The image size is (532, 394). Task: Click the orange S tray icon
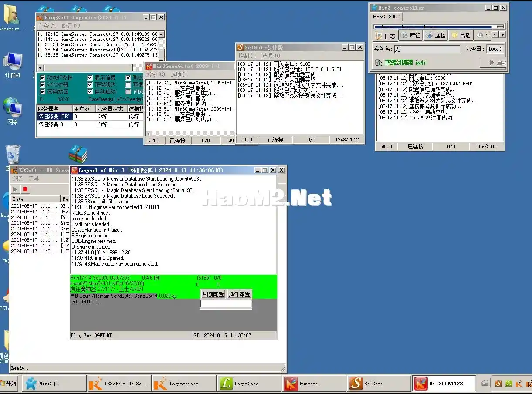point(498,384)
